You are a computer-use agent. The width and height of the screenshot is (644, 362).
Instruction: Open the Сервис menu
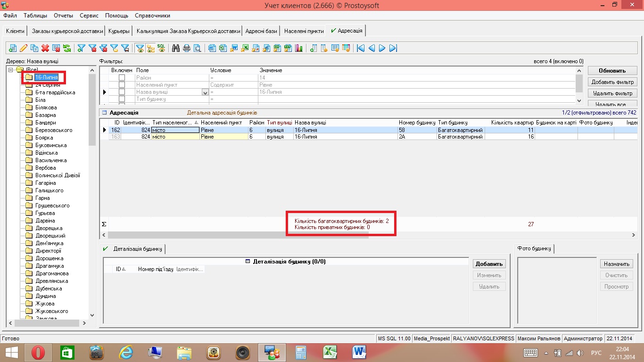point(89,16)
